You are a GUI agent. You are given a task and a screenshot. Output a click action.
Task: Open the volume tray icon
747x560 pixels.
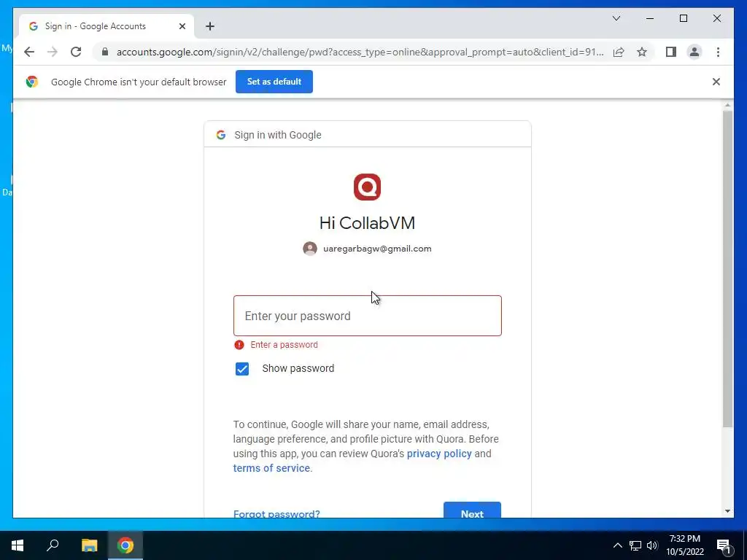tap(652, 545)
